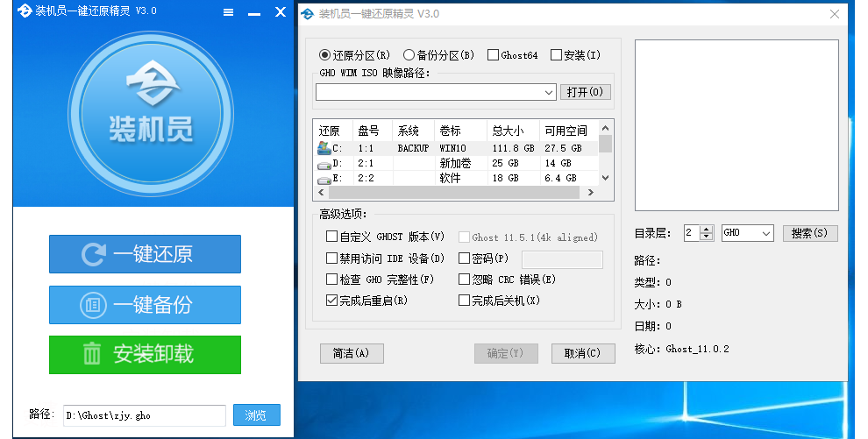
Task: Click the 一键备份 backup button
Action: coord(145,305)
